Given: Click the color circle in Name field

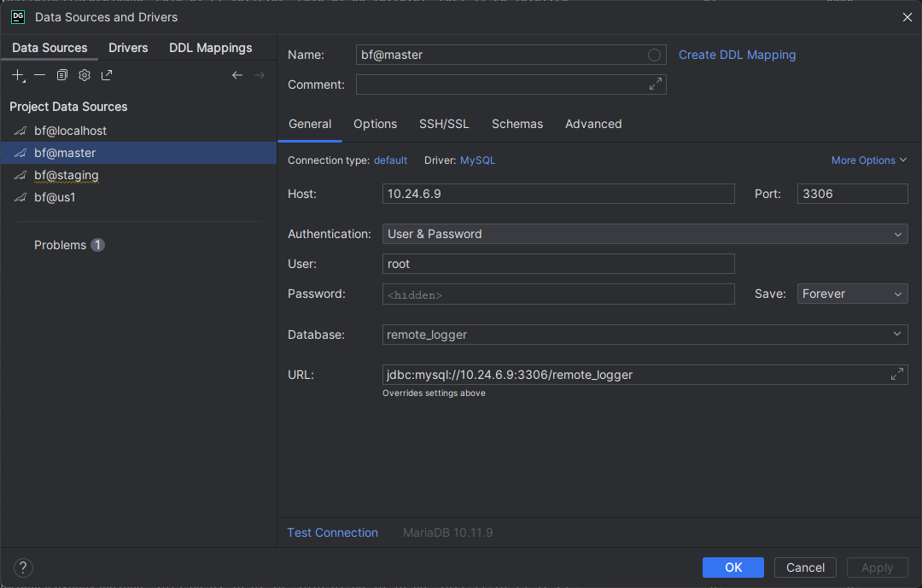Looking at the screenshot, I should pos(654,55).
